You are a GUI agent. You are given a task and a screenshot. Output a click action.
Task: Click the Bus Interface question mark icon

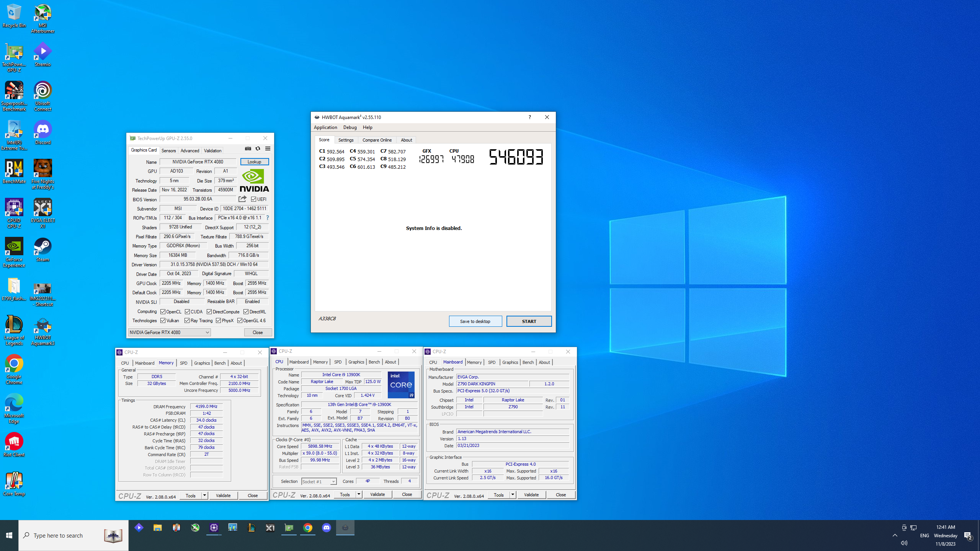268,218
